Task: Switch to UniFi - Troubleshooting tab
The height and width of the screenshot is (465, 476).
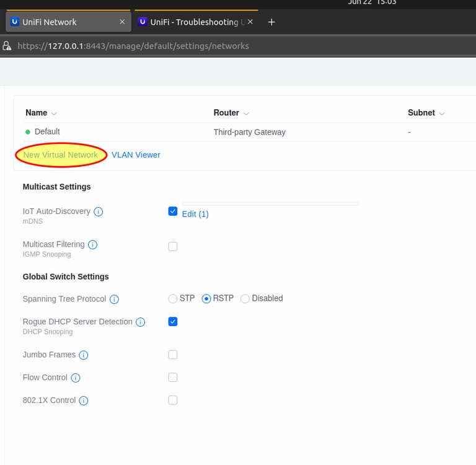Action: pyautogui.click(x=196, y=22)
